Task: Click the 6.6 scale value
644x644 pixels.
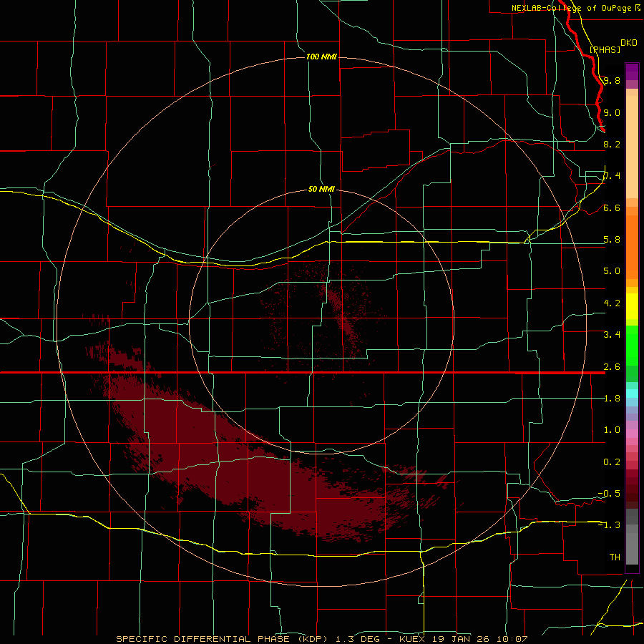Action: (x=612, y=208)
